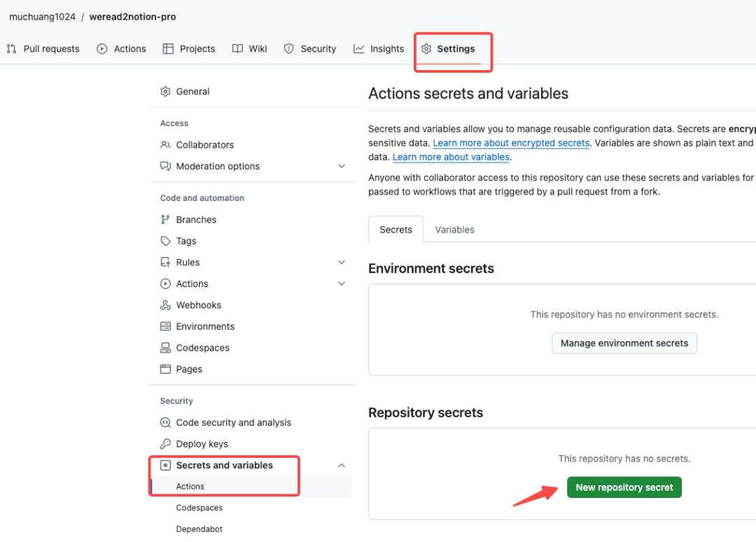Select the Secrets tab
Image resolution: width=756 pixels, height=542 pixels.
[x=395, y=230]
